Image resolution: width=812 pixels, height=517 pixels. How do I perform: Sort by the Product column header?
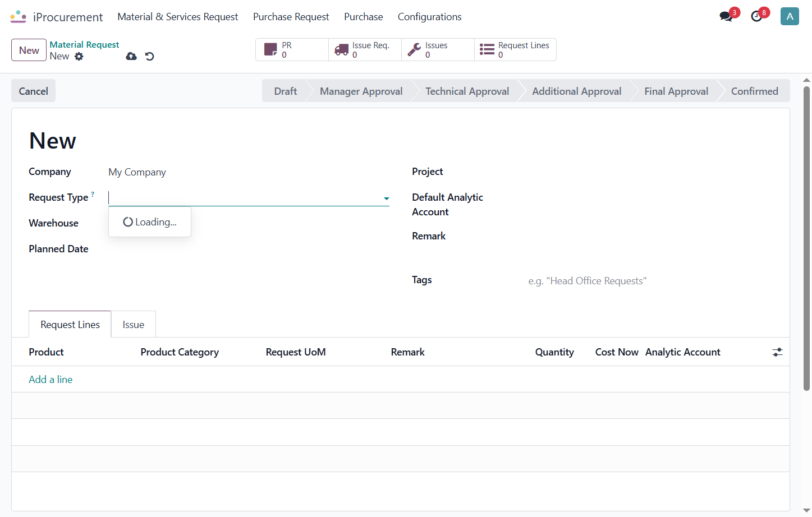coord(46,352)
